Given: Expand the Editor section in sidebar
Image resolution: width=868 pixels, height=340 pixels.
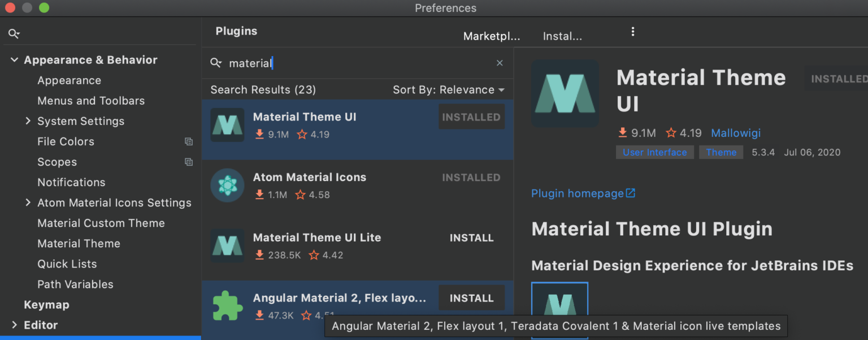Looking at the screenshot, I should (14, 325).
